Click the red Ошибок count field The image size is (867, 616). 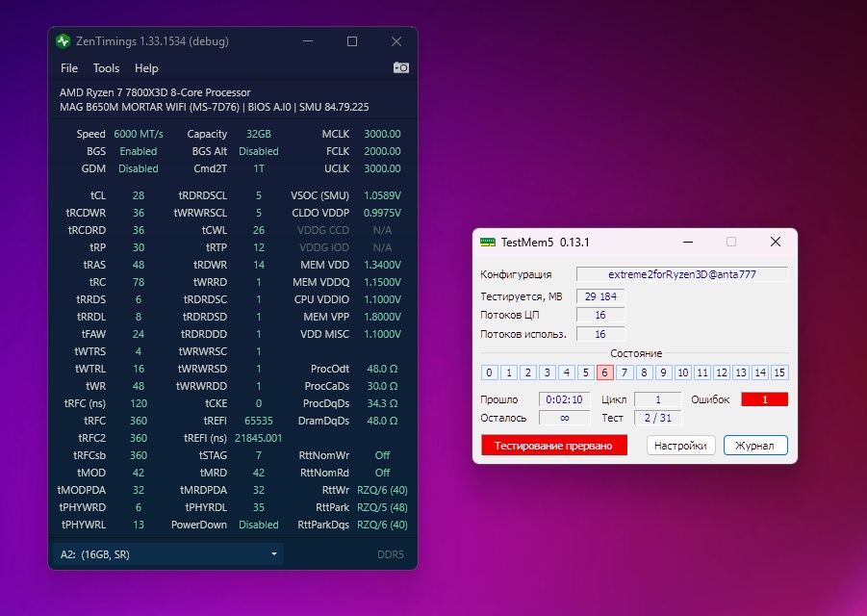pyautogui.click(x=765, y=399)
